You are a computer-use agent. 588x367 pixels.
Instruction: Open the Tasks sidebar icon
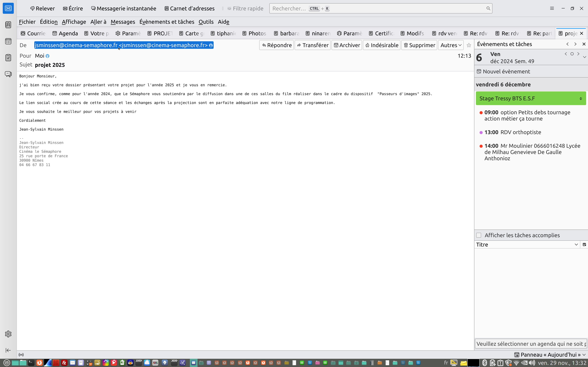click(x=8, y=57)
